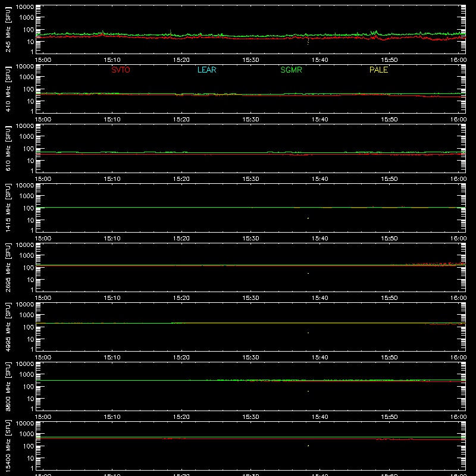Click the 15:40 time label of the 245 MHz plot
This screenshot has height=476, width=476.
click(320, 60)
